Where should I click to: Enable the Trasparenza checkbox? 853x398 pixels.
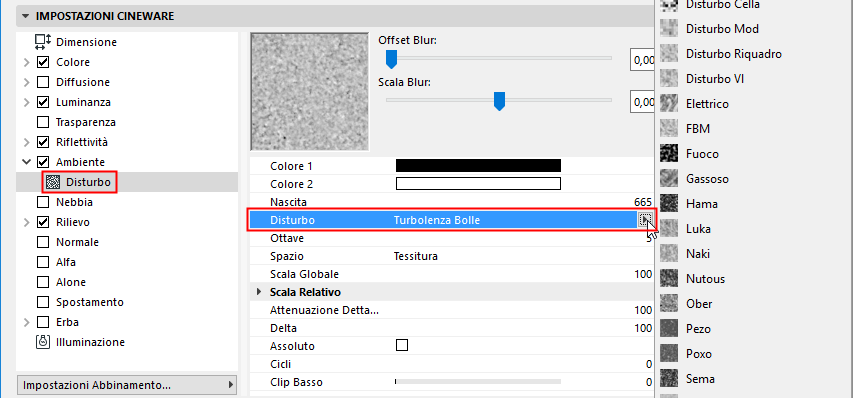pos(43,122)
